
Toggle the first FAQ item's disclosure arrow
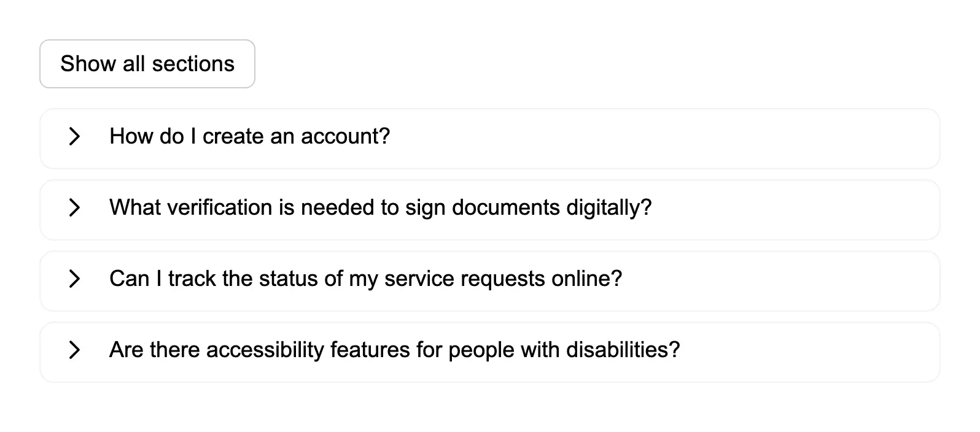click(x=74, y=136)
